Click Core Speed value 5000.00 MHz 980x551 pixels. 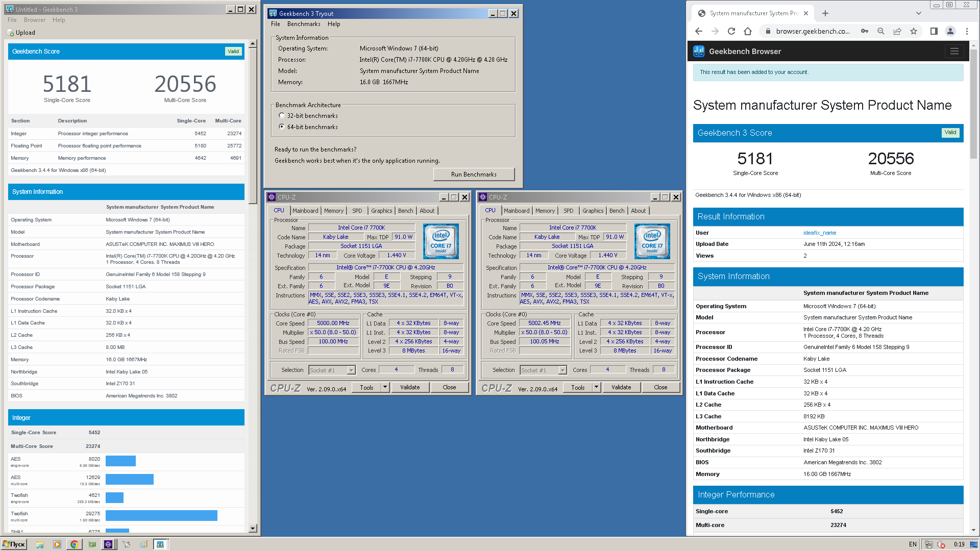(333, 323)
